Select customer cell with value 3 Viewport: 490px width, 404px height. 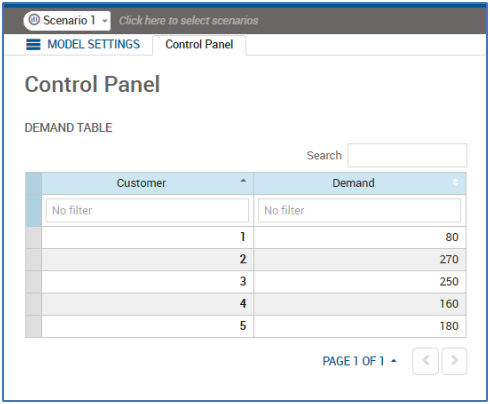tap(147, 282)
